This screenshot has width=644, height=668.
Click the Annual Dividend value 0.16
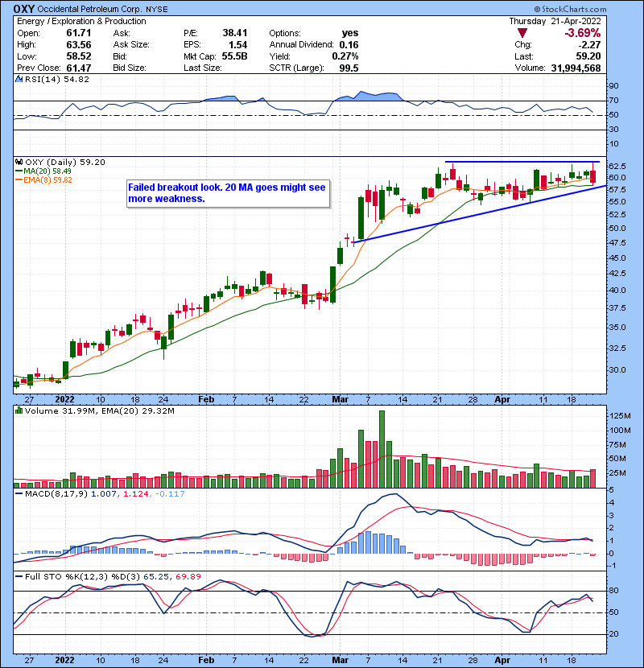click(349, 45)
